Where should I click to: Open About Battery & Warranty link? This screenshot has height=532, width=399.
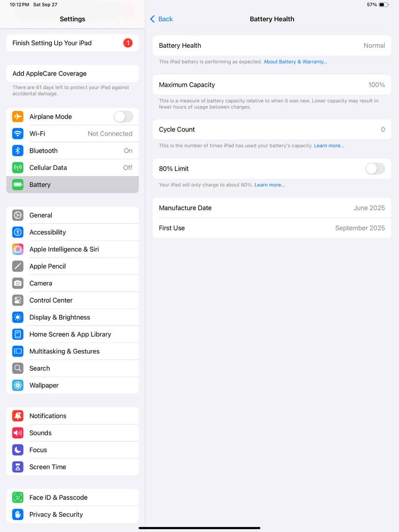[x=295, y=62]
